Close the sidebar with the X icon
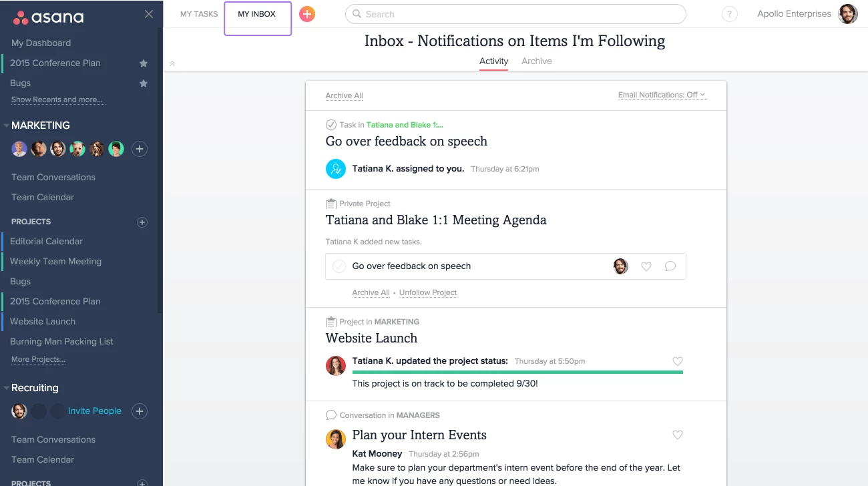Screen dimensions: 868x486 (x=149, y=14)
